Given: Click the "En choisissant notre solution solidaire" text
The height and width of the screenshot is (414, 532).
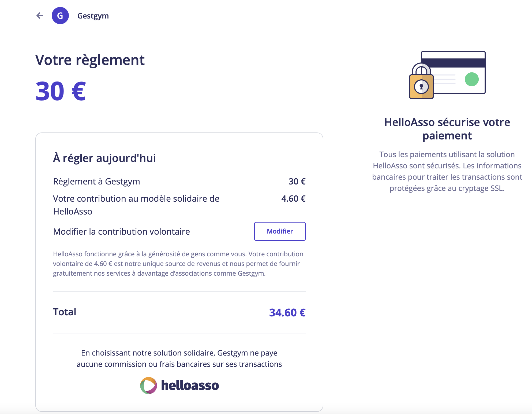Looking at the screenshot, I should tap(179, 358).
